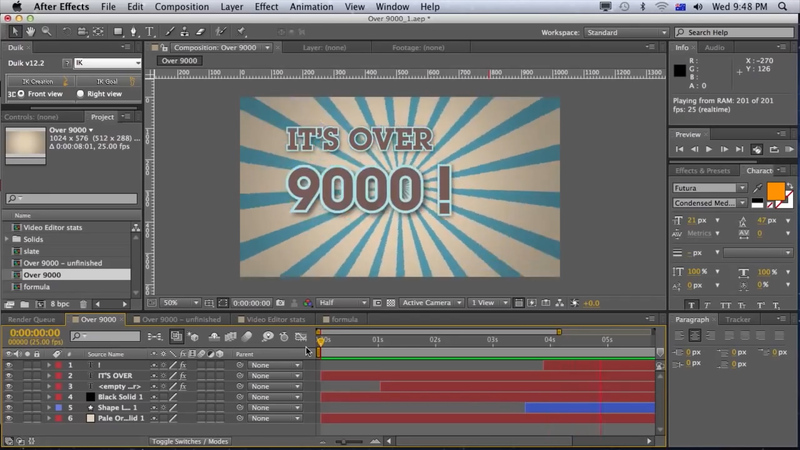800x450 pixels.
Task: Select the Hand tool
Action: pos(31,32)
